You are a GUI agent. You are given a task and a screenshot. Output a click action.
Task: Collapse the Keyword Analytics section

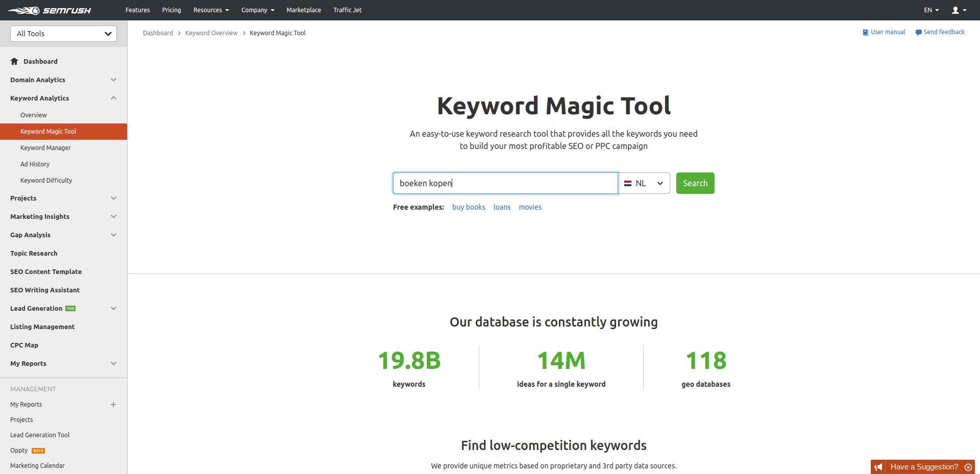[114, 98]
